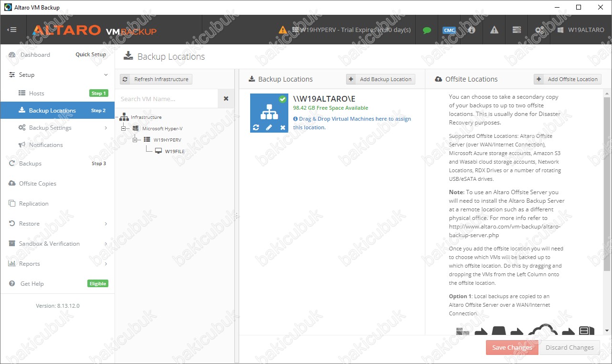Viewport: 612px width, 364px height.
Task: Click Save Changes button
Action: click(512, 347)
